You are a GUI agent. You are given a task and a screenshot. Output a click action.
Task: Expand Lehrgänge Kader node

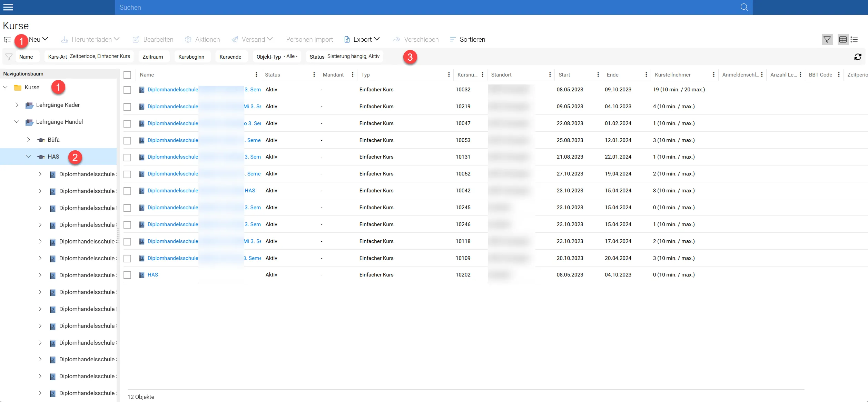(x=17, y=105)
